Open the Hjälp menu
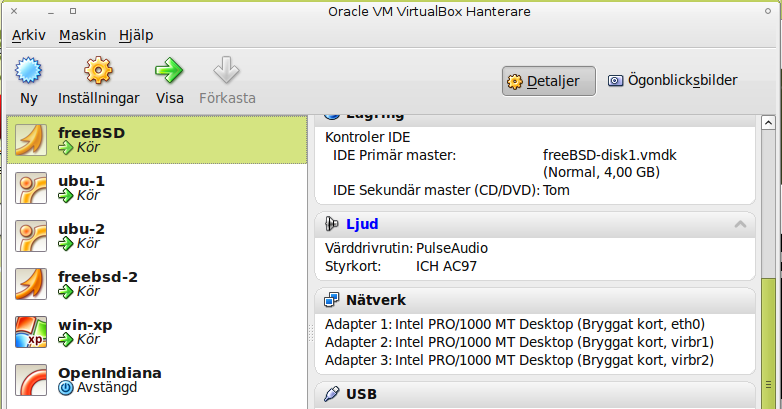 click(x=136, y=35)
